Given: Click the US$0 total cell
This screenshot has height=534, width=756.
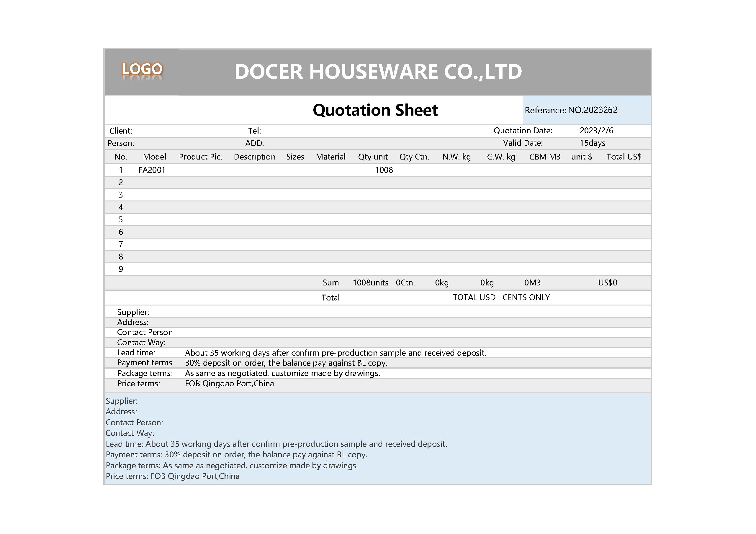Looking at the screenshot, I should (608, 283).
